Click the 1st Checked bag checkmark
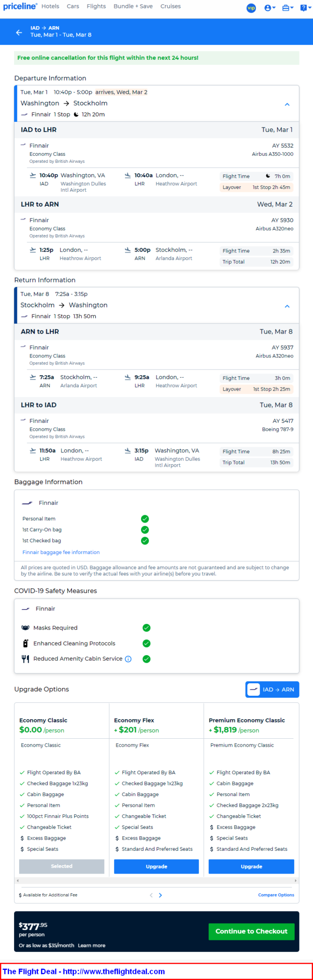The width and height of the screenshot is (313, 980). (x=145, y=540)
